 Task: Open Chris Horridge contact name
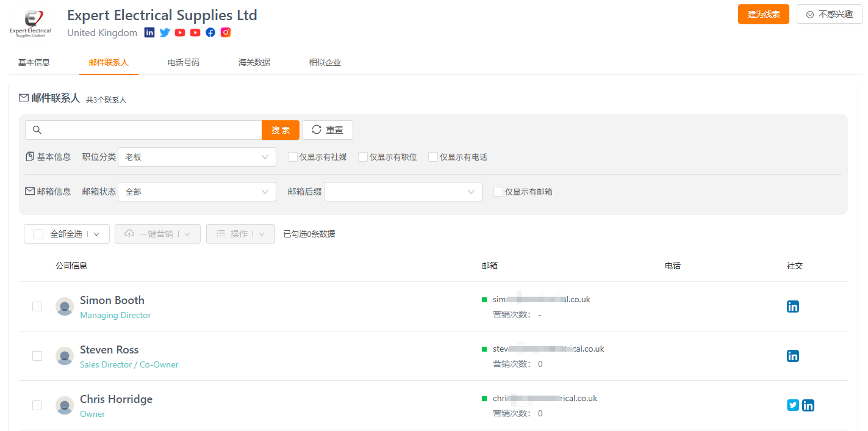116,399
